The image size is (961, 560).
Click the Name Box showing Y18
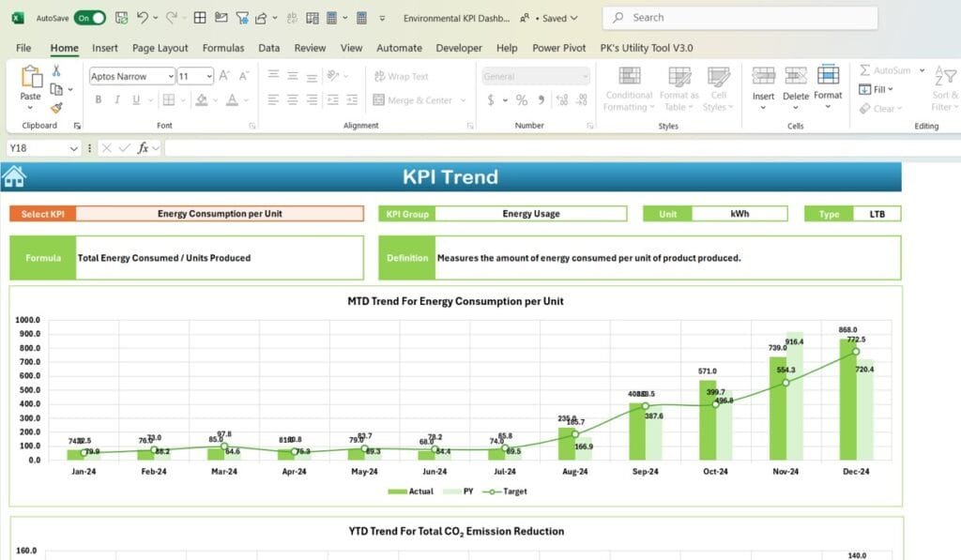pyautogui.click(x=38, y=147)
